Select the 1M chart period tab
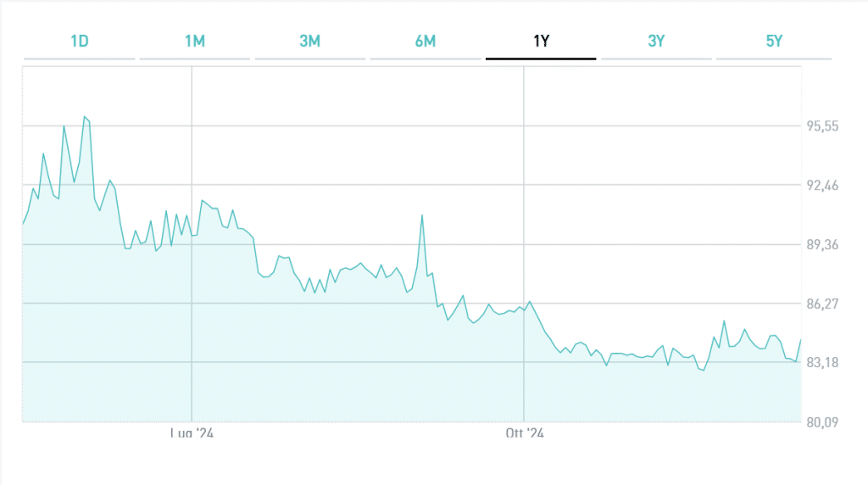 [x=194, y=42]
